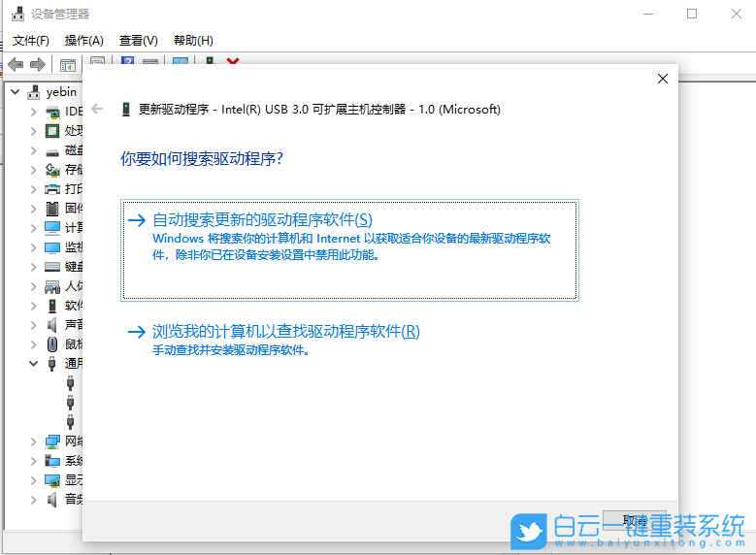Select the human interface devices icon
This screenshot has height=555, width=756.
click(x=52, y=286)
